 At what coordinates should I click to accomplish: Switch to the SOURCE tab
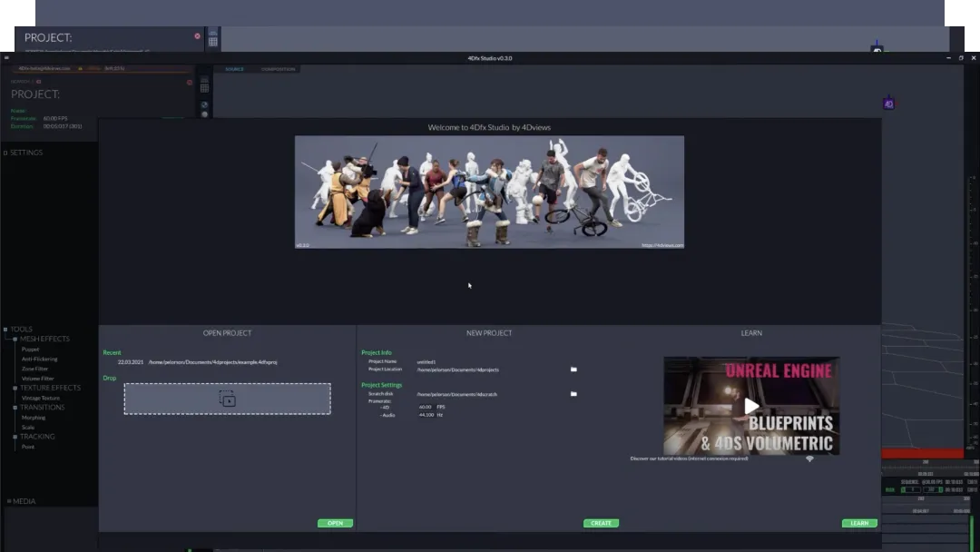coord(234,69)
